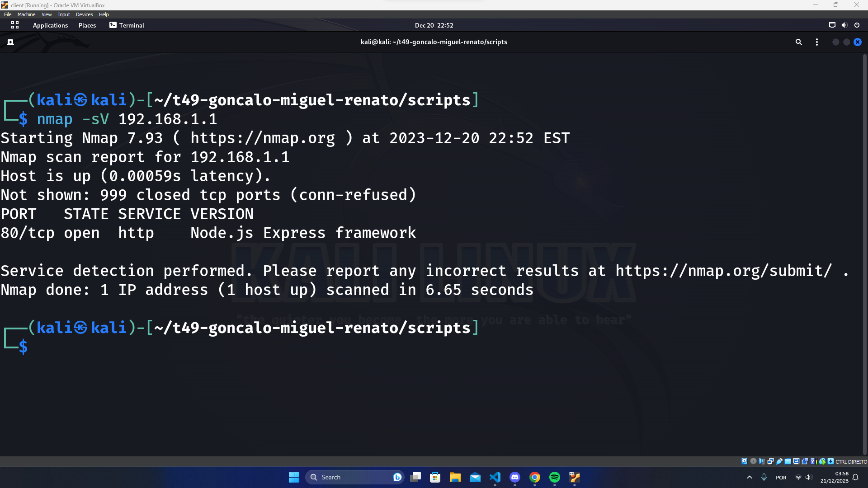
Task: Open the search icon in taskbar
Action: (314, 477)
